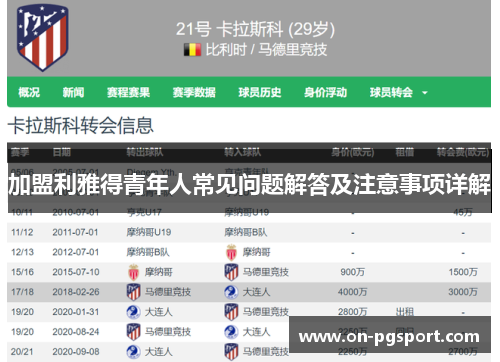Image resolution: width=500 pixels, height=362 pixels.
Task: Click Atlético crest in 2020-09-08 row
Action: point(231,352)
